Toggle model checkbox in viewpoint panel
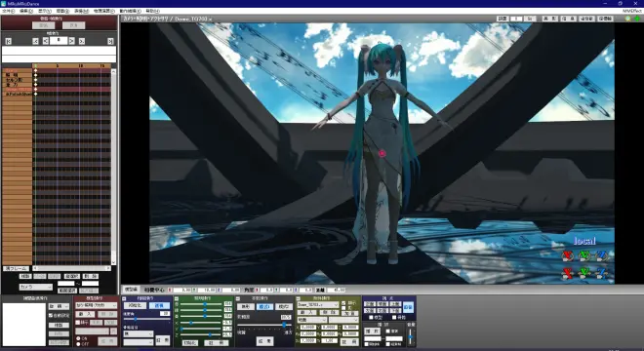Viewport: 644px width, 351px height. tap(371, 318)
